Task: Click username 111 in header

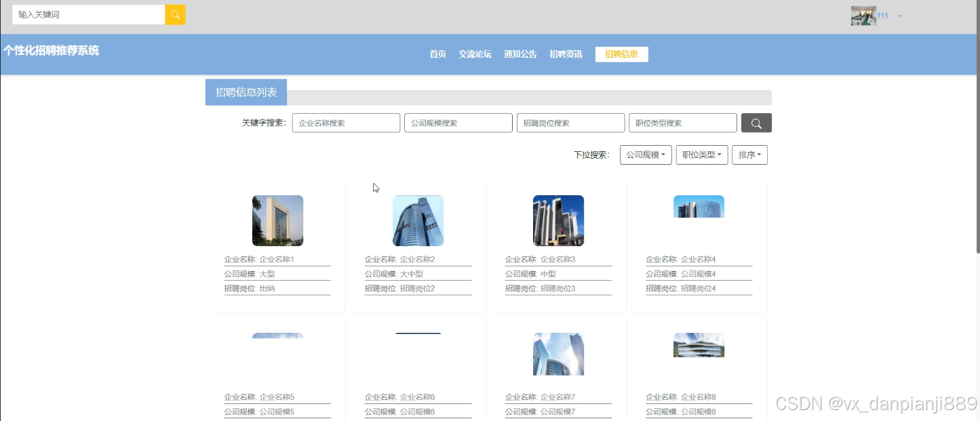Action: coord(882,16)
